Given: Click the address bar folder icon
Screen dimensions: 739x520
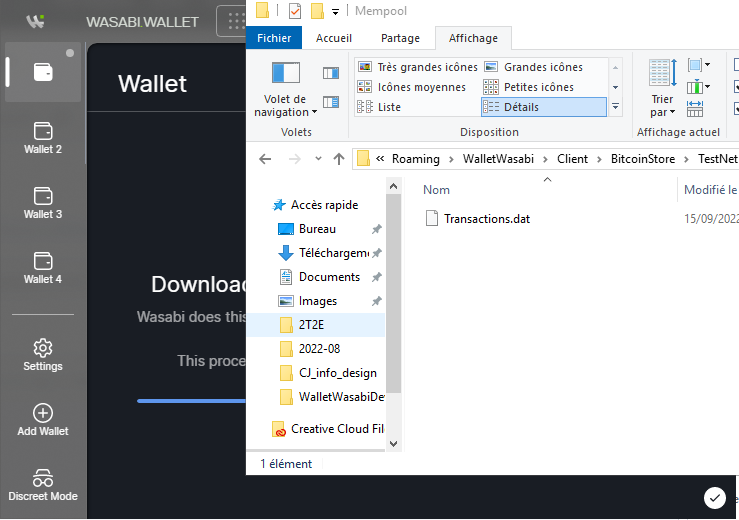Looking at the screenshot, I should click(x=363, y=159).
